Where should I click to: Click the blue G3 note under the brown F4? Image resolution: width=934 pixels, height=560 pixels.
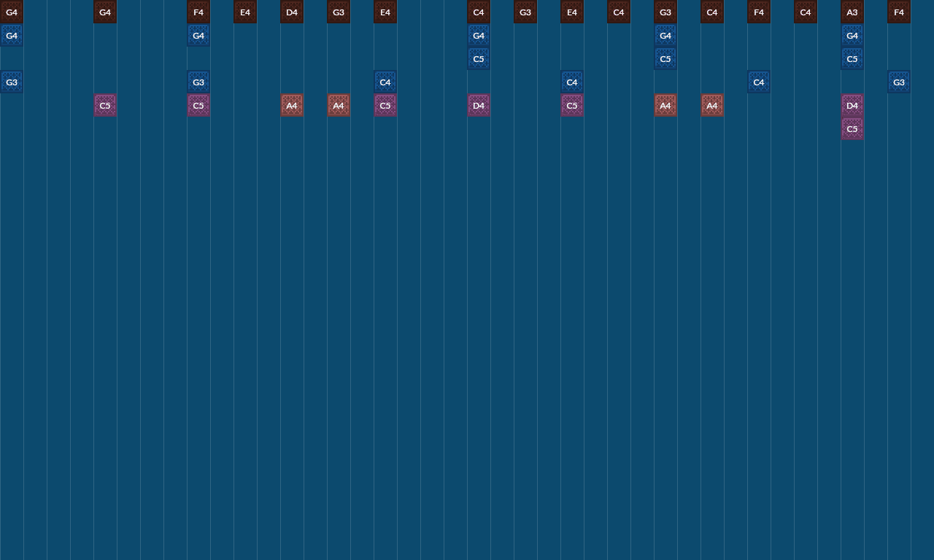899,82
